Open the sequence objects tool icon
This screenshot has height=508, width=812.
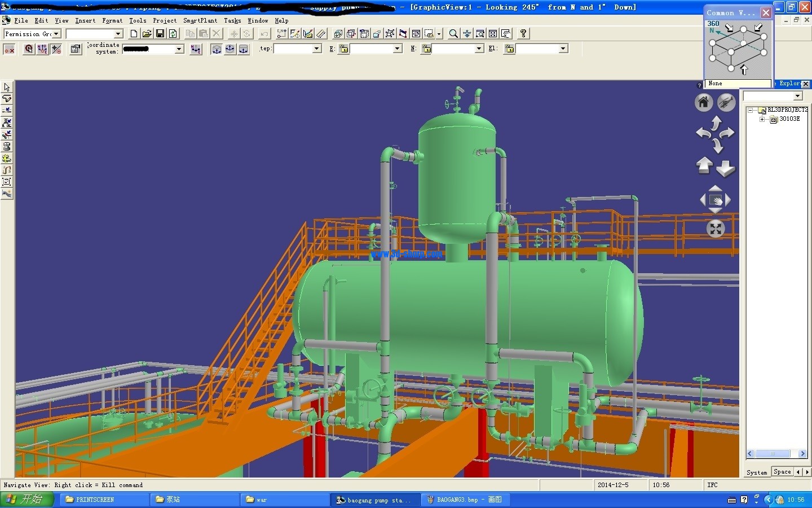(x=7, y=170)
